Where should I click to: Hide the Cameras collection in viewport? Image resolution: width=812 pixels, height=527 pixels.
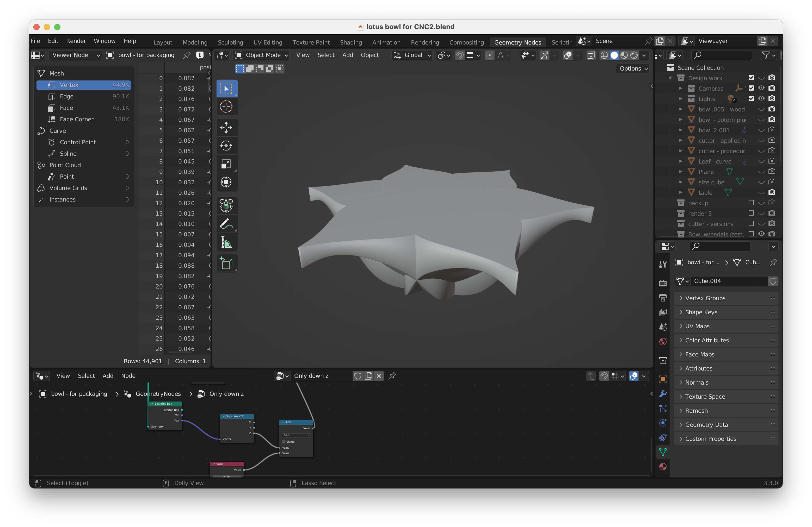pos(761,88)
